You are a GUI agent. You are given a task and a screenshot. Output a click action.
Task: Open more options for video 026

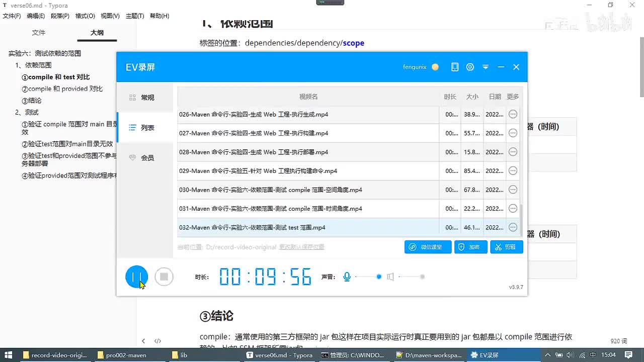pyautogui.click(x=513, y=114)
